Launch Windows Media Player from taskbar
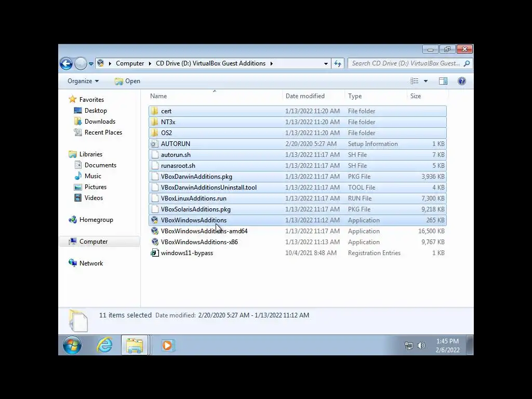Screen dimensions: 532x399 167,345
